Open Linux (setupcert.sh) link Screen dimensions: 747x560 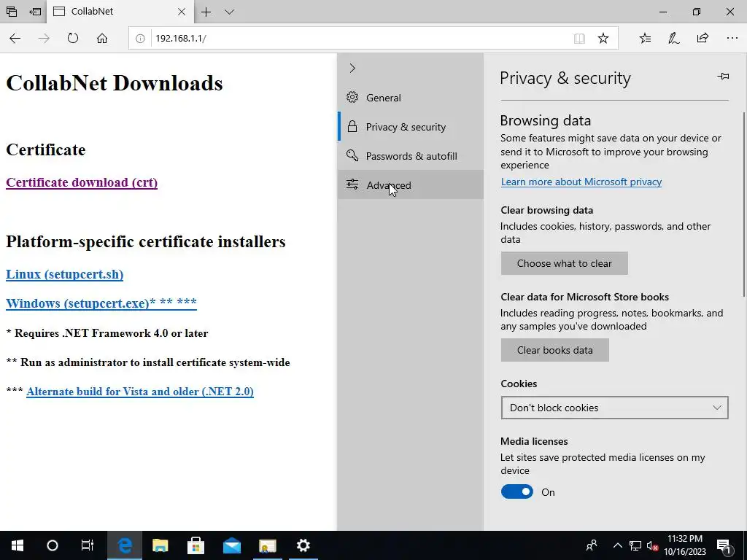click(64, 274)
